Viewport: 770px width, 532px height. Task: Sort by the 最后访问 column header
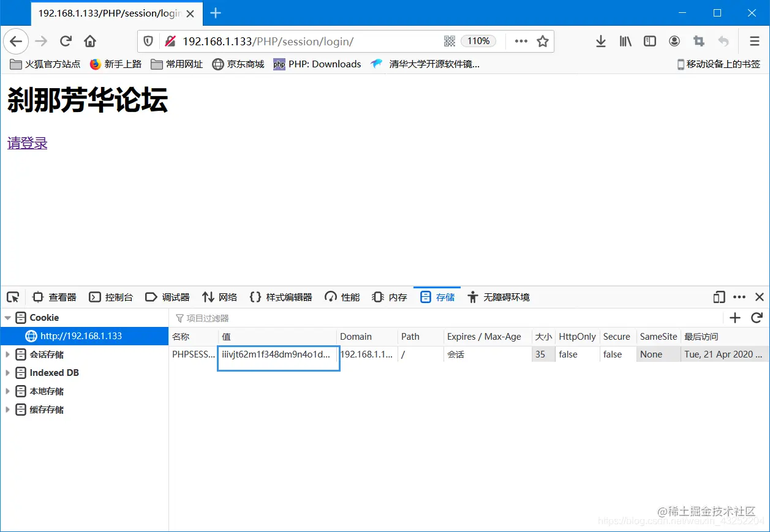coord(725,337)
